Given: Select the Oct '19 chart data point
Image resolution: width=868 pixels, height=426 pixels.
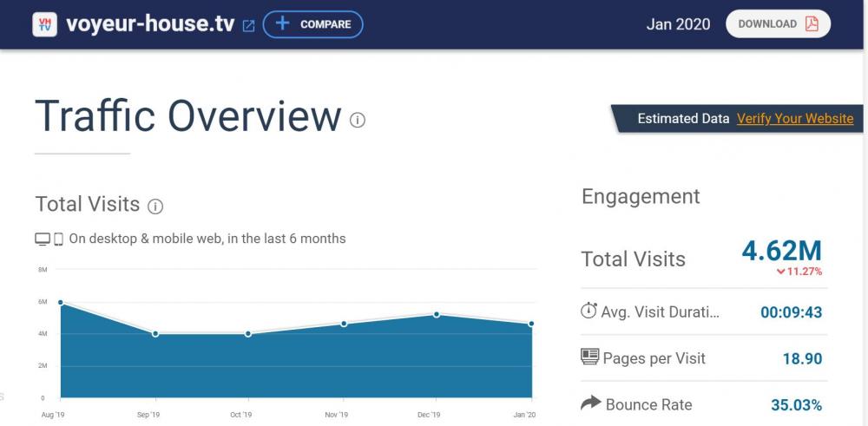Looking at the screenshot, I should click(x=248, y=333).
